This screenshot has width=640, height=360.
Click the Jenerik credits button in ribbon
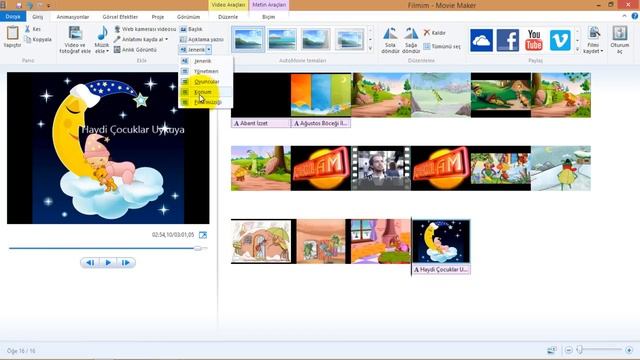tap(192, 49)
